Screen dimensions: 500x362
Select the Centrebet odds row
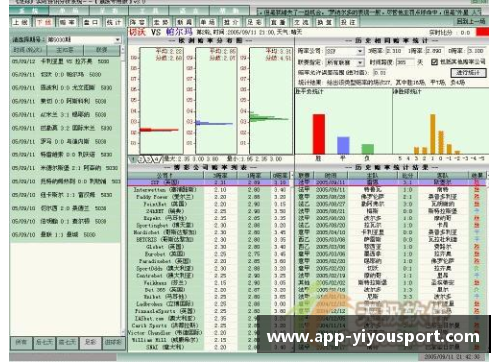click(210, 276)
